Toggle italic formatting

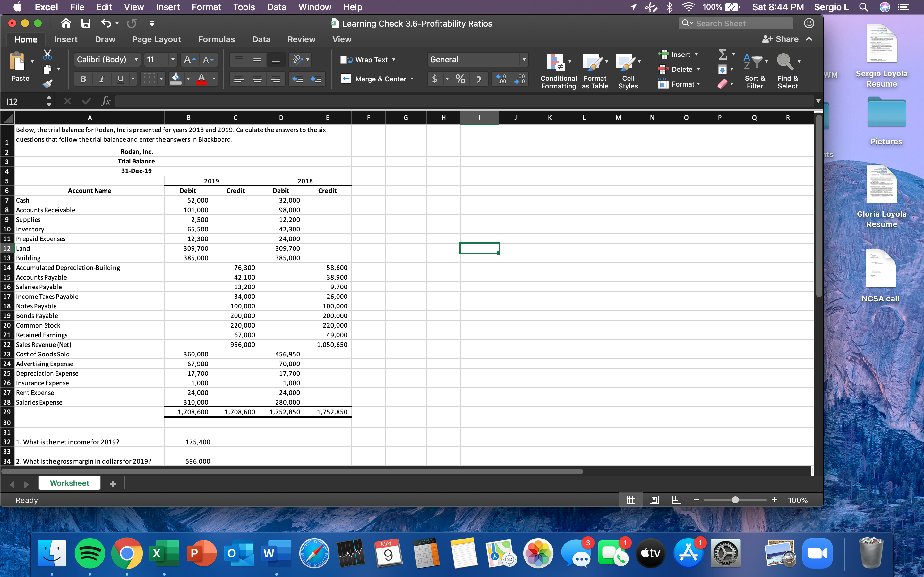point(102,79)
